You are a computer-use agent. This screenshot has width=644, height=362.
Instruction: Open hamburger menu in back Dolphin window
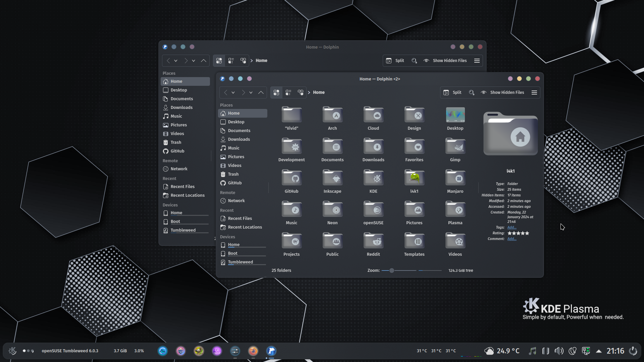tap(477, 61)
